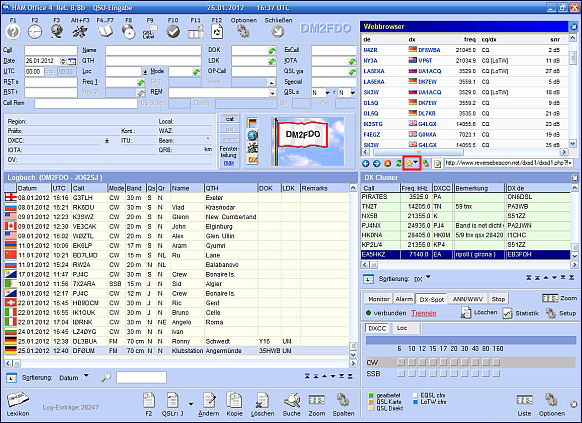This screenshot has height=423, width=582.
Task: Click the Webbrowser URL address field
Action: click(509, 163)
